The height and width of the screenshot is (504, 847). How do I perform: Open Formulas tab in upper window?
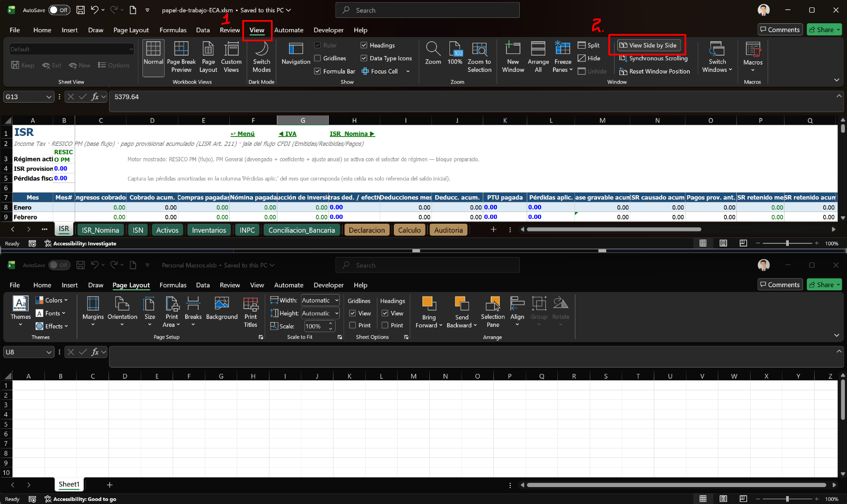point(173,30)
